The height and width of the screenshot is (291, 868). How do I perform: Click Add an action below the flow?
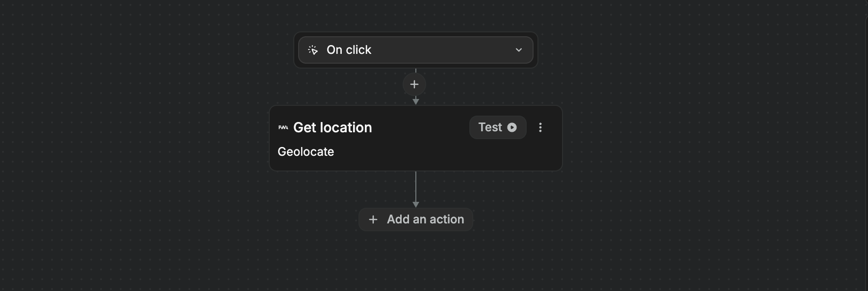coord(415,219)
